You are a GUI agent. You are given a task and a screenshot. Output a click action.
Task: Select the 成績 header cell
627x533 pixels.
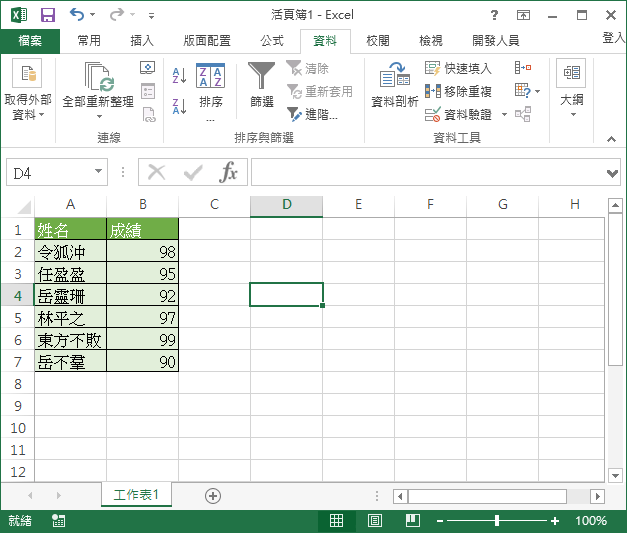[x=142, y=229]
